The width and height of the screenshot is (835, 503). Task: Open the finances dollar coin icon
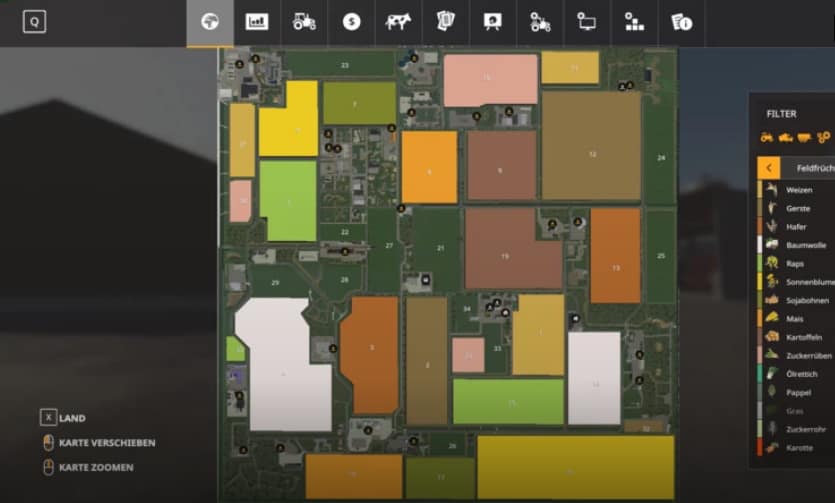(351, 22)
